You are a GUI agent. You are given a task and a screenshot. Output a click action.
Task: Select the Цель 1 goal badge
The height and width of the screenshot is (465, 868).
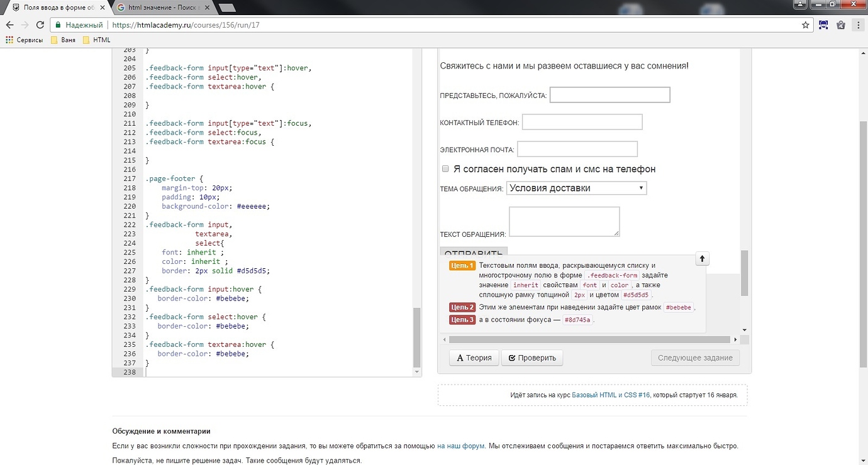tap(462, 266)
